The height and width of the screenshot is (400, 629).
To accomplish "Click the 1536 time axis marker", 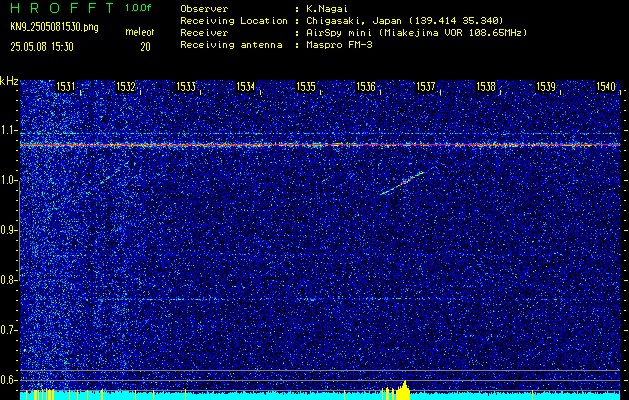I will (x=366, y=87).
